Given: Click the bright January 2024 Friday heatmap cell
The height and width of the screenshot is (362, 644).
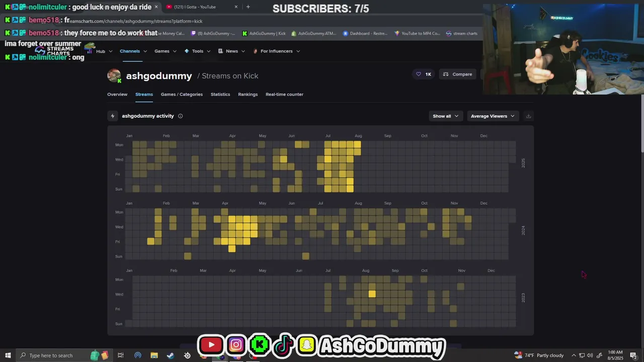Looking at the screenshot, I should coord(150,242).
